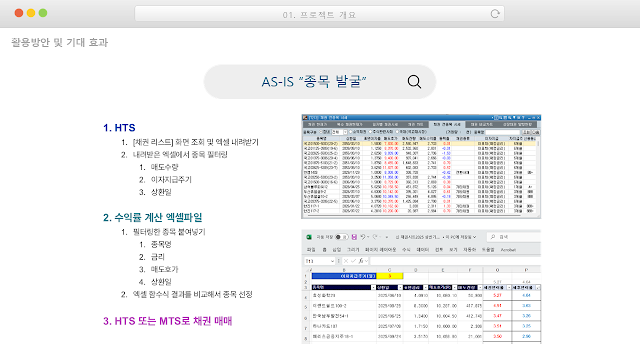Click list item 매도호가 under 수익률 계산
This screenshot has width=640, height=360.
(x=164, y=269)
